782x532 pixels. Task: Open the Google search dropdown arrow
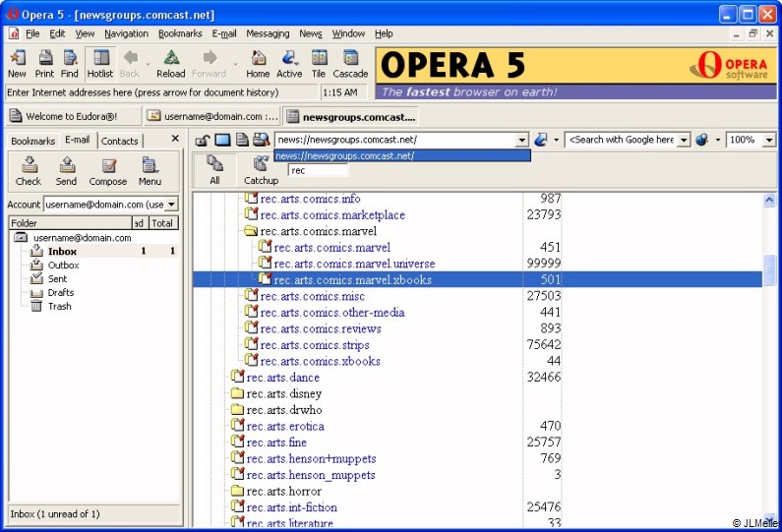[x=685, y=140]
